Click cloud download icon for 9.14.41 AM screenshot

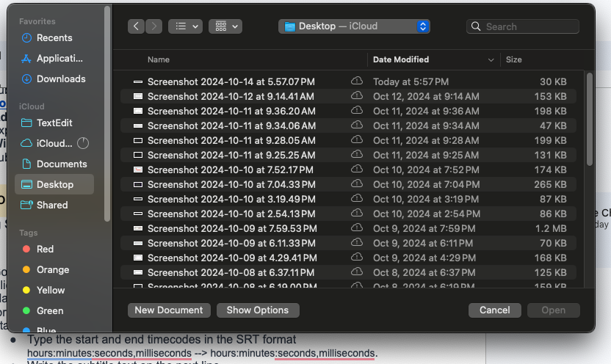click(x=357, y=95)
